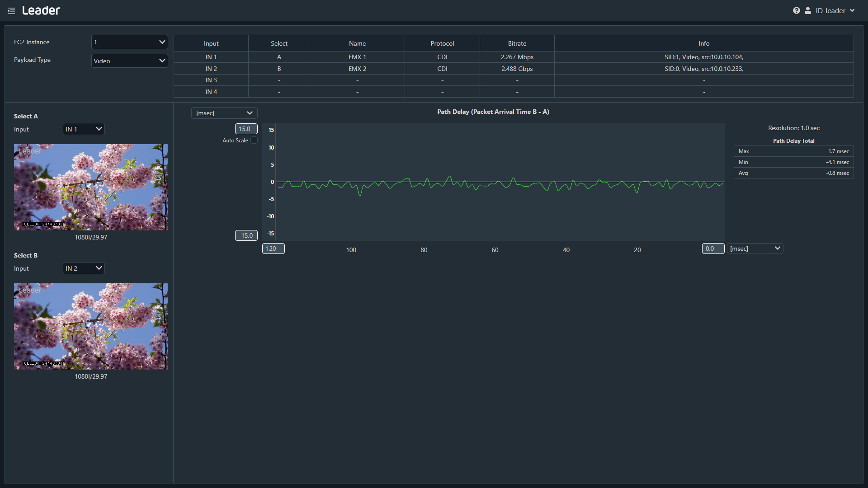The image size is (868, 488).
Task: Open the EC2 Instance dropdown
Action: coord(129,42)
